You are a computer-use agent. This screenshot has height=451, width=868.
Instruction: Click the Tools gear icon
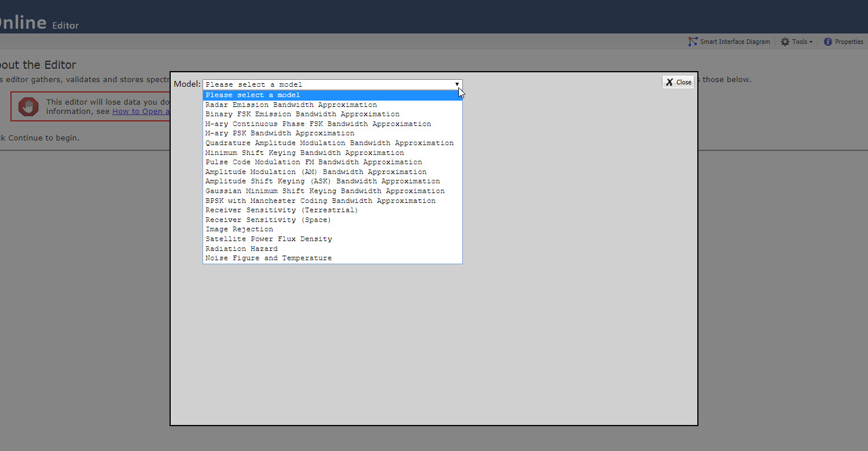pos(785,42)
